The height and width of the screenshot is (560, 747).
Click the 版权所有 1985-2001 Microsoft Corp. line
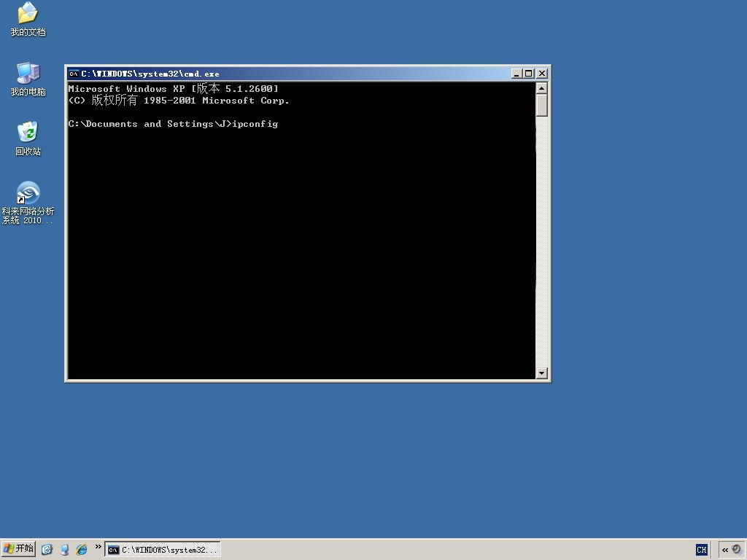coord(179,101)
